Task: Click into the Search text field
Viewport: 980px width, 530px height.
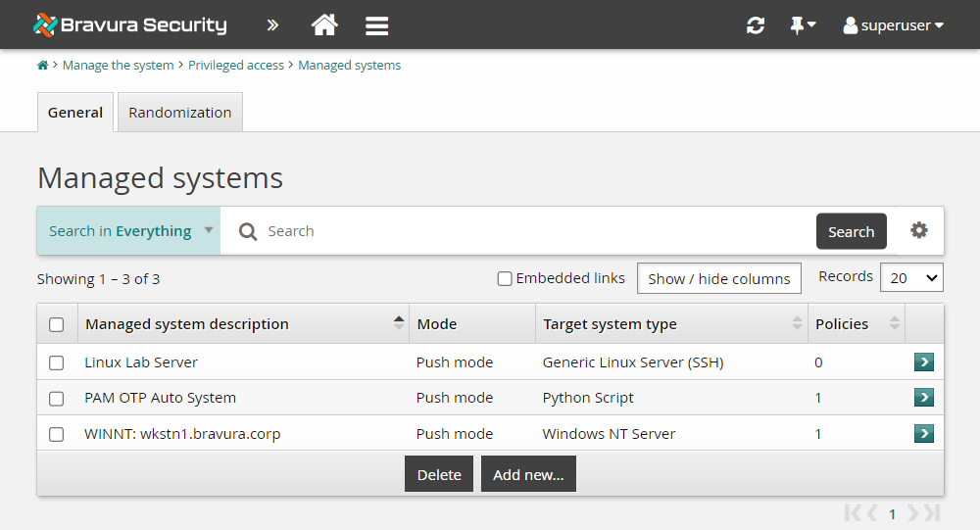Action: click(539, 231)
